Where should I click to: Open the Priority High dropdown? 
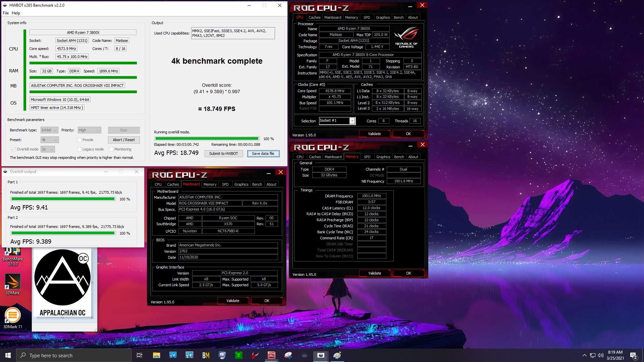click(x=89, y=130)
